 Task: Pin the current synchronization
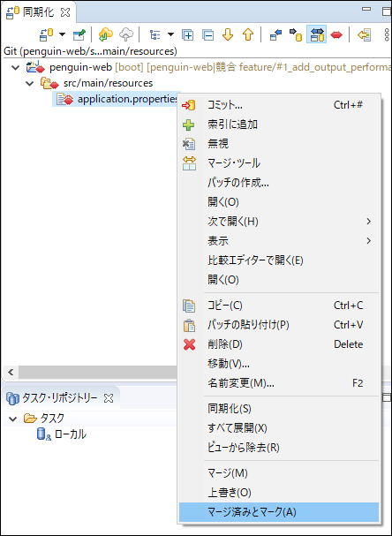[x=79, y=34]
